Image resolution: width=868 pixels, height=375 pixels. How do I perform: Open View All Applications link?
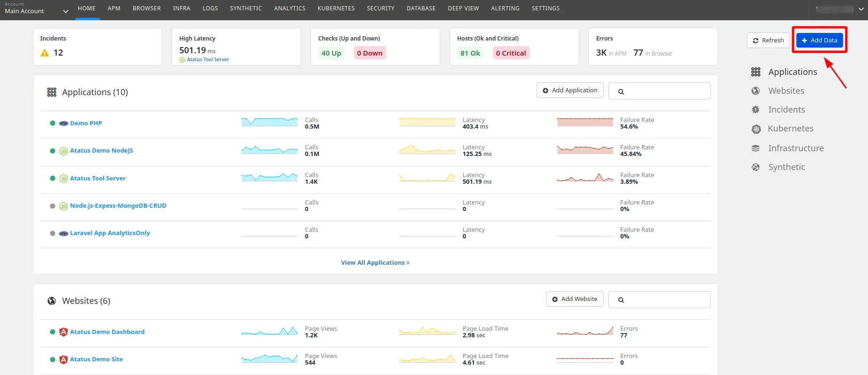375,263
